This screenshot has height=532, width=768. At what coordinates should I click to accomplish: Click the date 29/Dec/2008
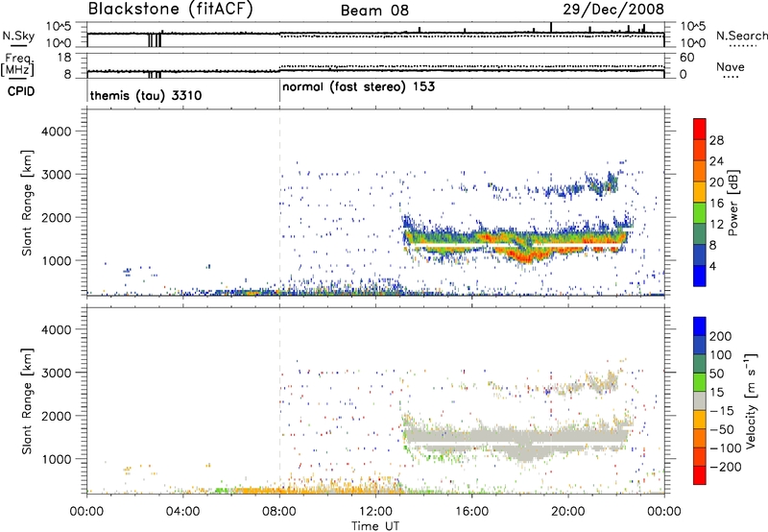(613, 9)
